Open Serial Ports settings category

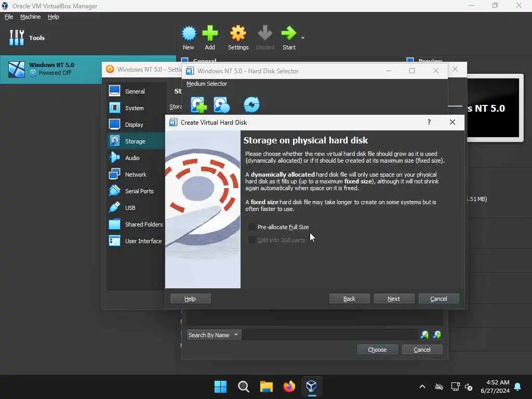click(136, 191)
